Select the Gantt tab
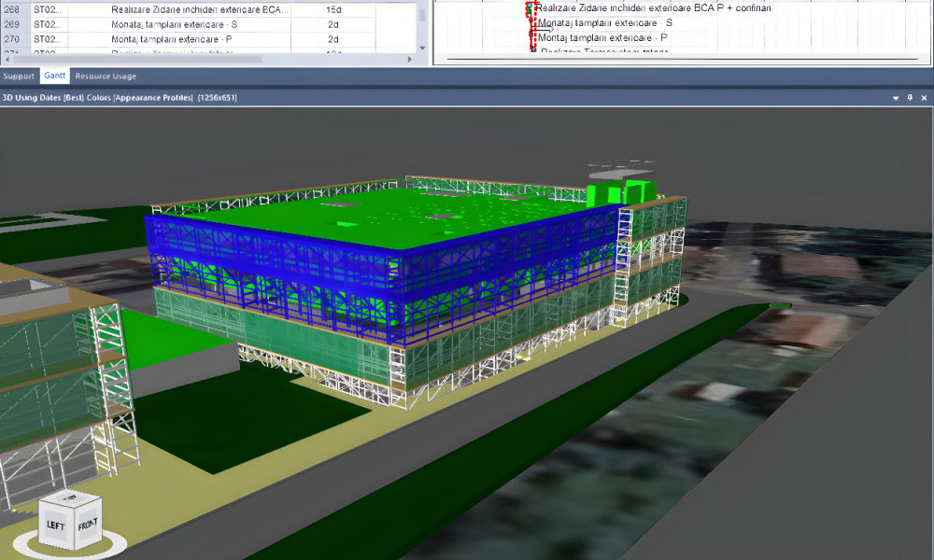 (x=54, y=76)
